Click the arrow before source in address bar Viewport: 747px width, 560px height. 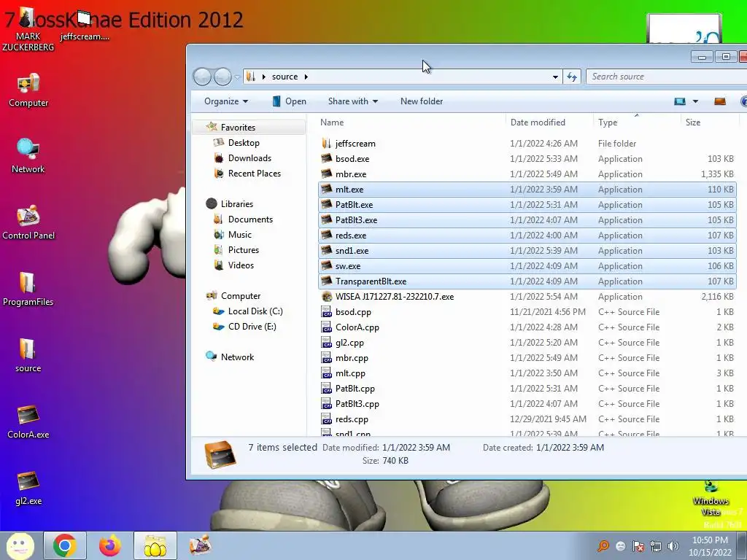tap(263, 77)
